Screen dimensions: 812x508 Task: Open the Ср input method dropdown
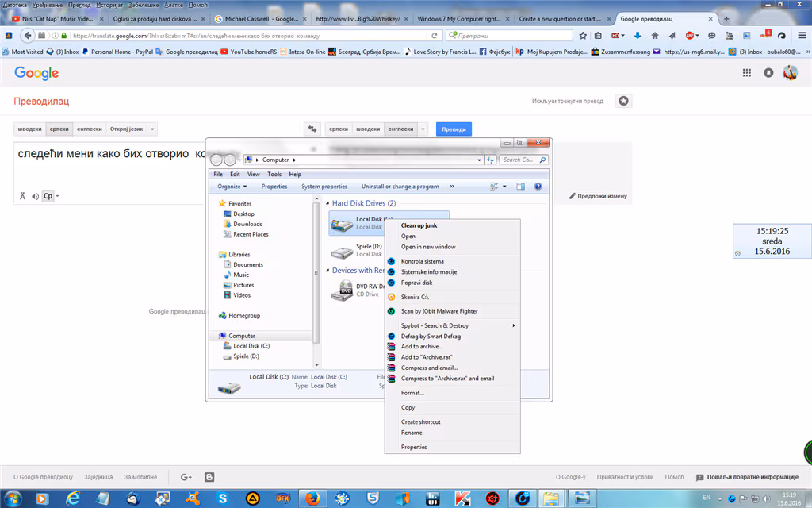57,197
